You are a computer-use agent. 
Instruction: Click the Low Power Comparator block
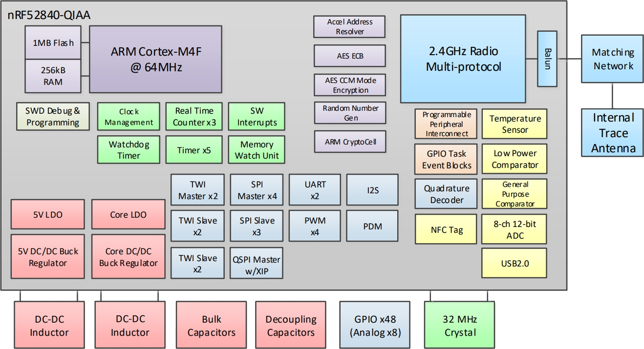pyautogui.click(x=515, y=159)
